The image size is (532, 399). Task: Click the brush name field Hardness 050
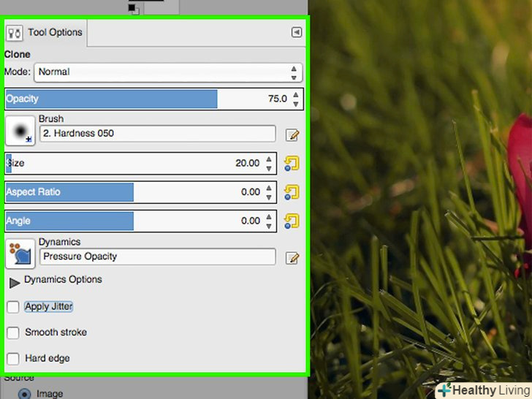[x=157, y=133]
